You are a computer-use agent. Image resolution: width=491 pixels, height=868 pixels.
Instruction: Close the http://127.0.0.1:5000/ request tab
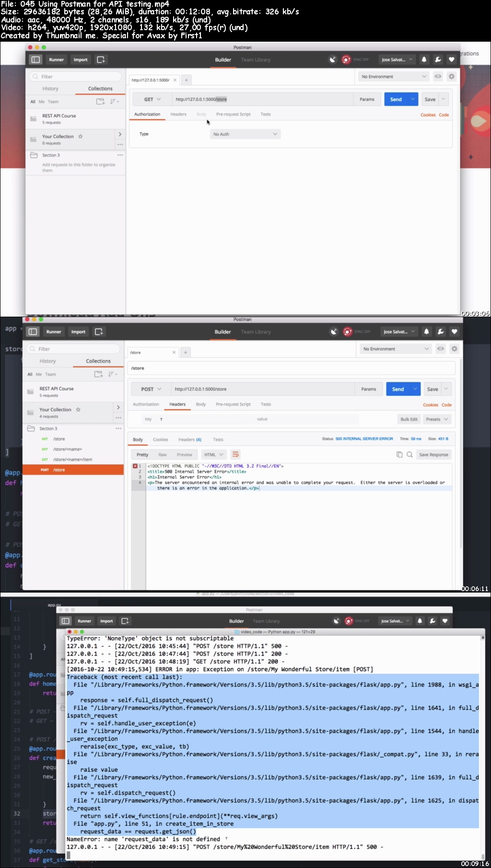tap(175, 80)
